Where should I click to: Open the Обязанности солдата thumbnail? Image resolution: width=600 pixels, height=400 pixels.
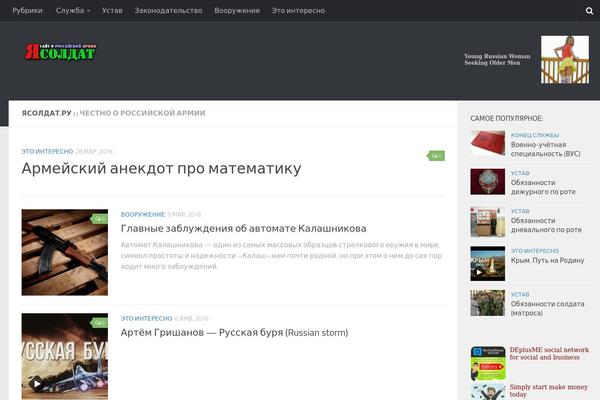[488, 303]
